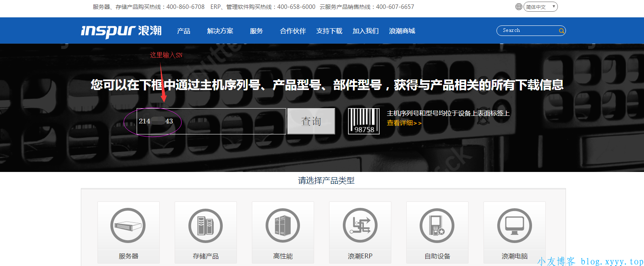The width and height of the screenshot is (644, 266).
Task: Select the storage products (存储产品) icon
Action: pos(205,225)
